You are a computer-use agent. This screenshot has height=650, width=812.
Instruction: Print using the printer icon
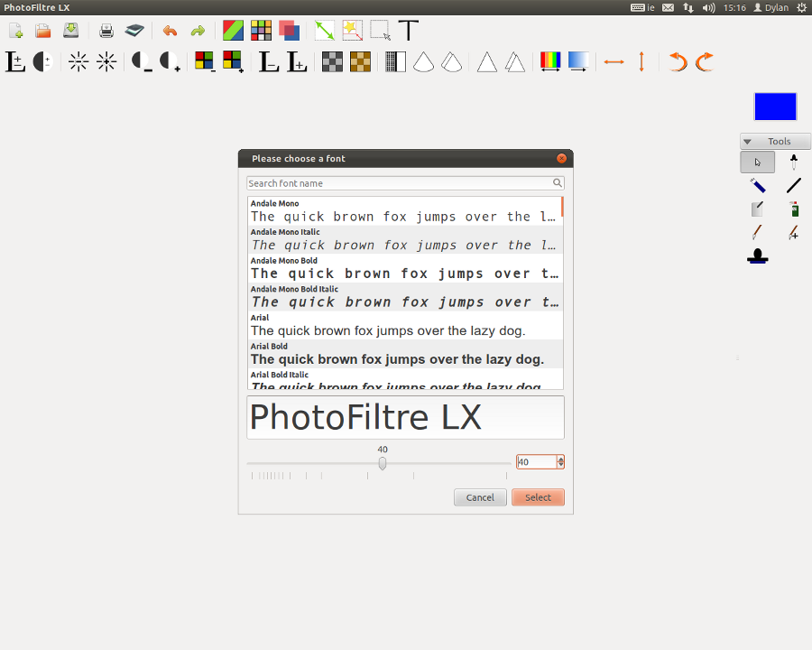[106, 31]
